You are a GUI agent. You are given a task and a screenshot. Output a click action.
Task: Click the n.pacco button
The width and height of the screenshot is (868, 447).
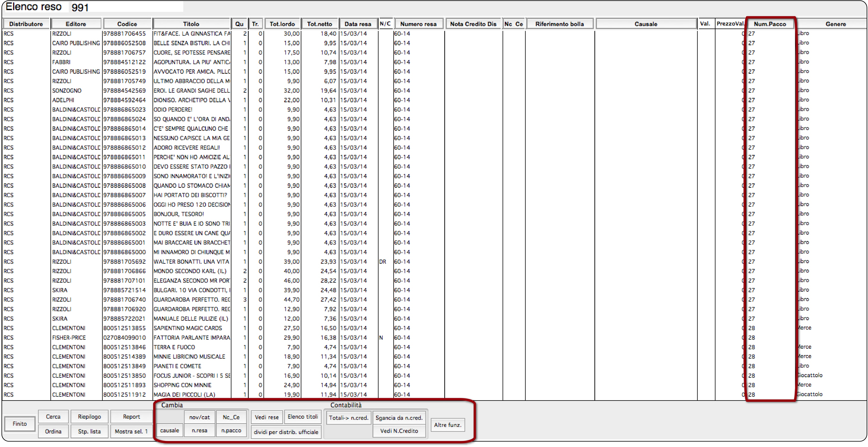click(231, 430)
